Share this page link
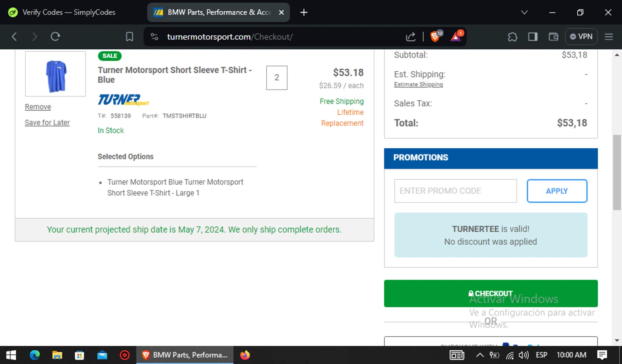Image resolution: width=622 pixels, height=364 pixels. tap(411, 37)
